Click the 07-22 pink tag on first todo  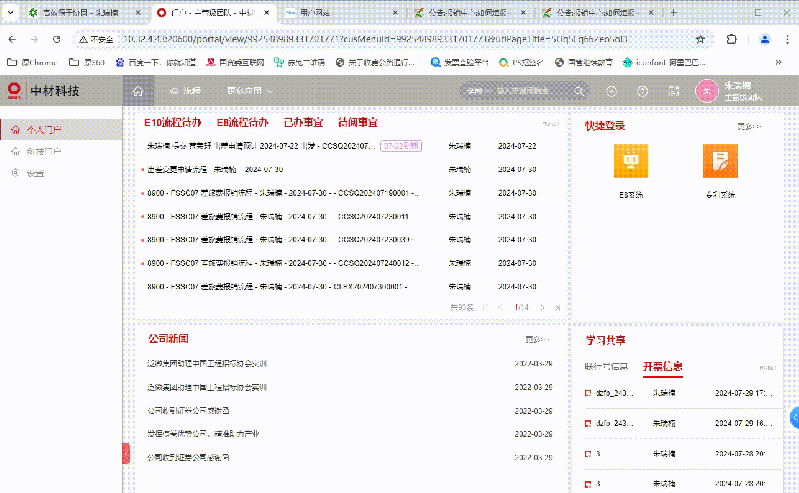click(x=401, y=146)
